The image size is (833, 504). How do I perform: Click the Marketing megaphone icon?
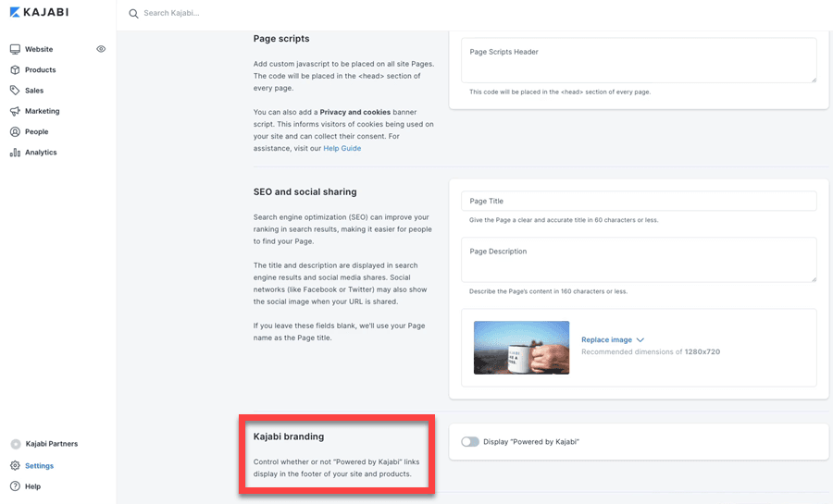[x=15, y=111]
